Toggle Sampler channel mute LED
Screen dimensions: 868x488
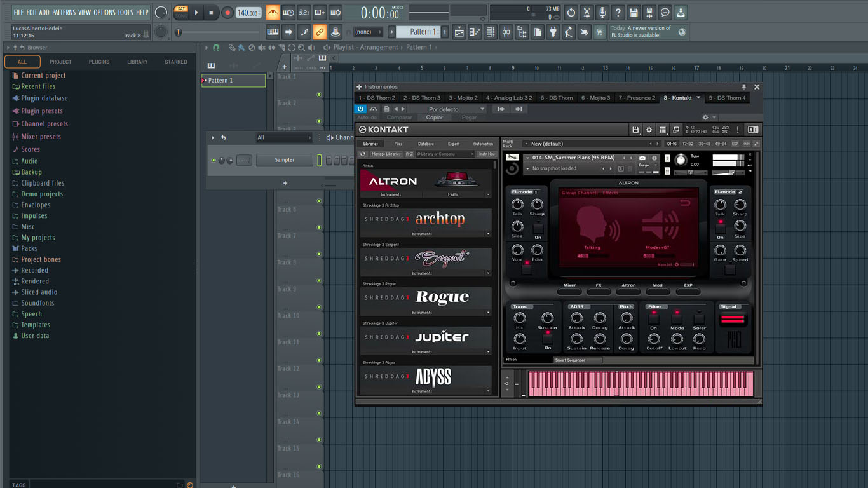coord(214,160)
